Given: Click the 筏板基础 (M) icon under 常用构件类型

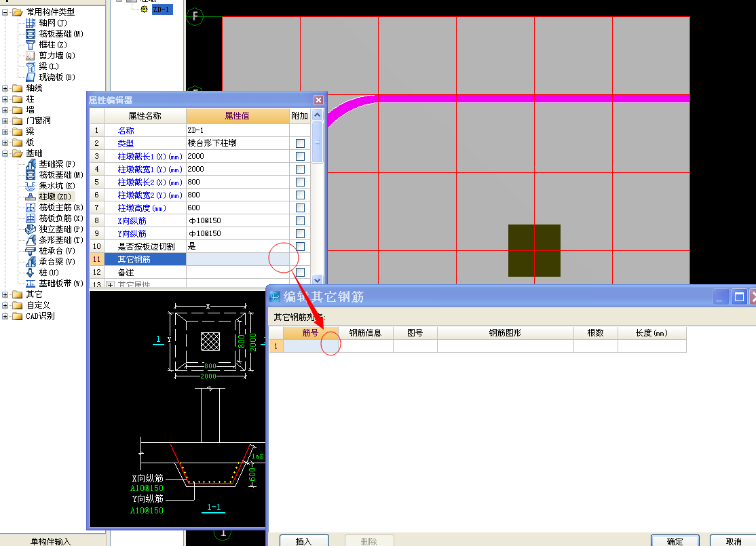Looking at the screenshot, I should point(31,34).
